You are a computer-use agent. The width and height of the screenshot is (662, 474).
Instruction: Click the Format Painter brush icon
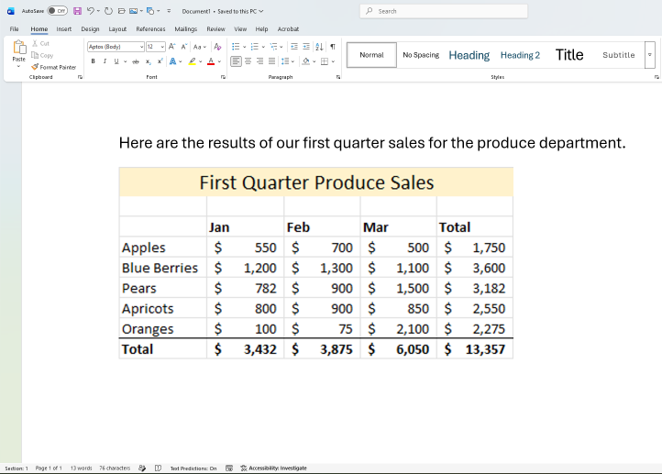(35, 67)
